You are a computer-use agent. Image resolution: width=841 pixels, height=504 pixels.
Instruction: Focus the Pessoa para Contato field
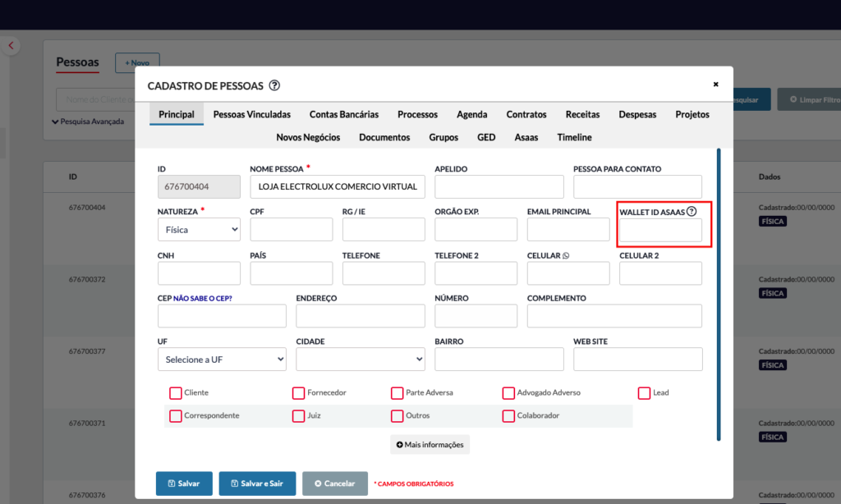(x=637, y=186)
